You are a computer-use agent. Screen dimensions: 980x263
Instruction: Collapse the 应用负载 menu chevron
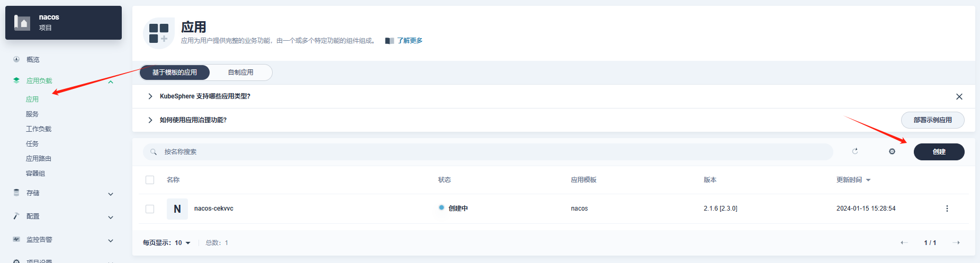click(x=111, y=81)
